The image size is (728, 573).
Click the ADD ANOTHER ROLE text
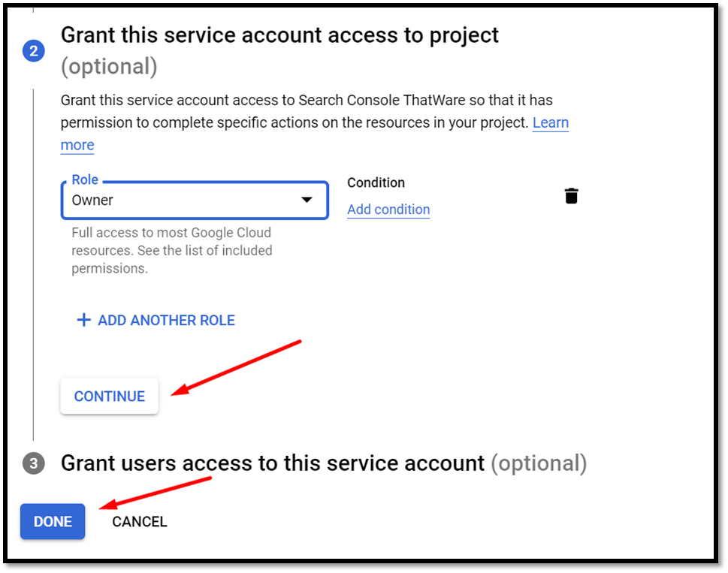tap(166, 320)
